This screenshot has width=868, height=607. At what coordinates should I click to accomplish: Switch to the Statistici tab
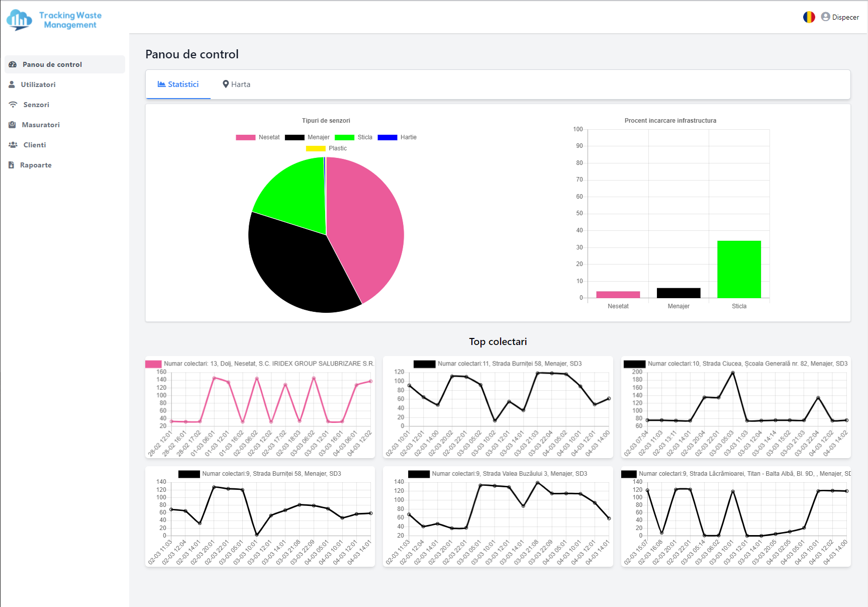178,84
